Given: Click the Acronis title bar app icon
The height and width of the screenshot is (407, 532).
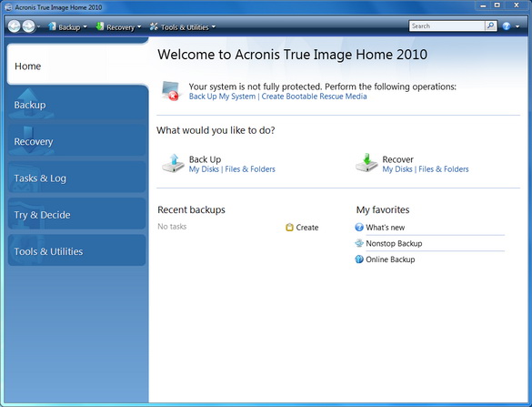Looking at the screenshot, I should 9,7.
